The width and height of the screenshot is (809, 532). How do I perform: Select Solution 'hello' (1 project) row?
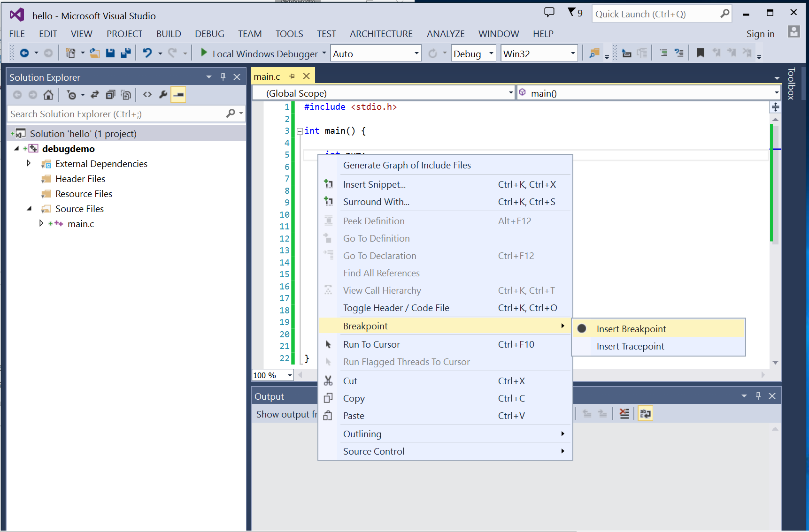[126, 134]
